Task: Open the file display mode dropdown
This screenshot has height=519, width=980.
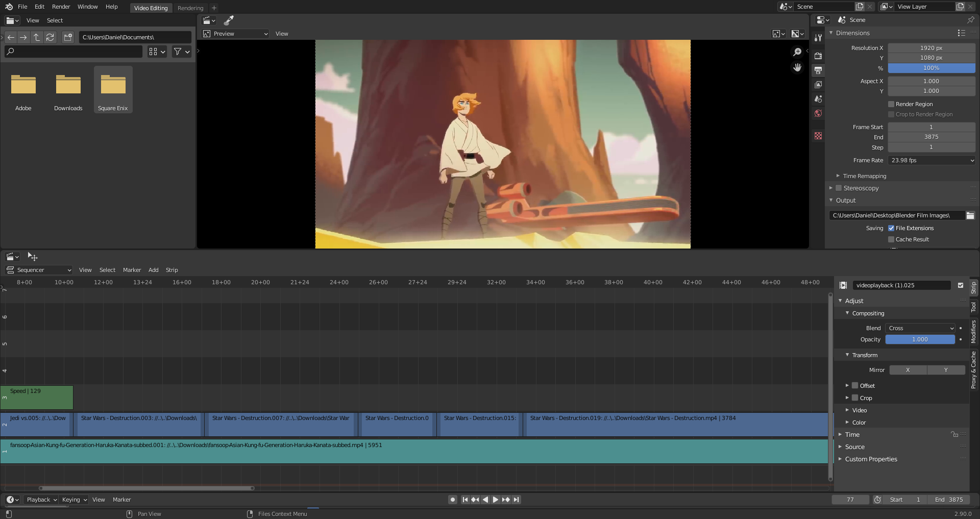Action: pyautogui.click(x=157, y=52)
